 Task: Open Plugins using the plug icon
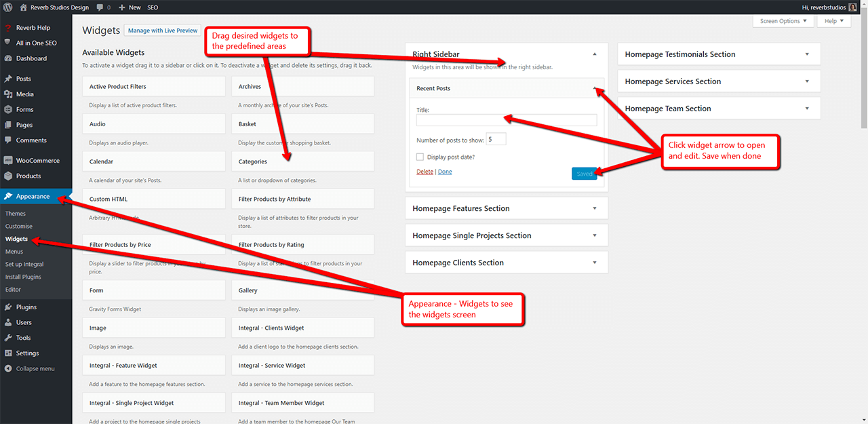(x=8, y=307)
